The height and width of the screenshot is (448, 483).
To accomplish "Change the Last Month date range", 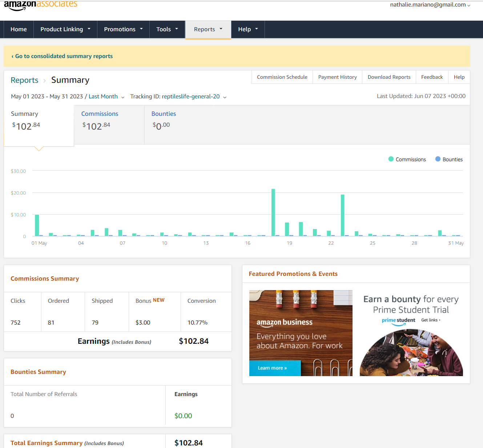I will coord(106,97).
